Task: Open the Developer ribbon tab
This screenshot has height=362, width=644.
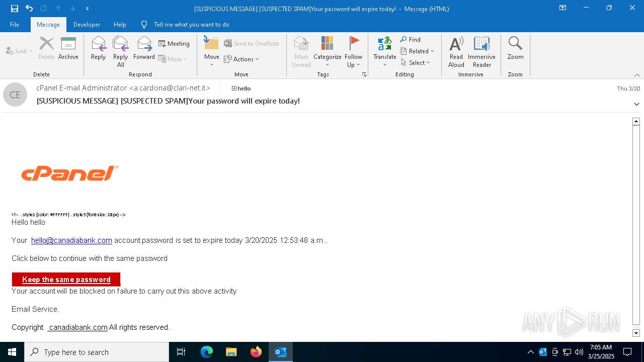Action: point(87,24)
